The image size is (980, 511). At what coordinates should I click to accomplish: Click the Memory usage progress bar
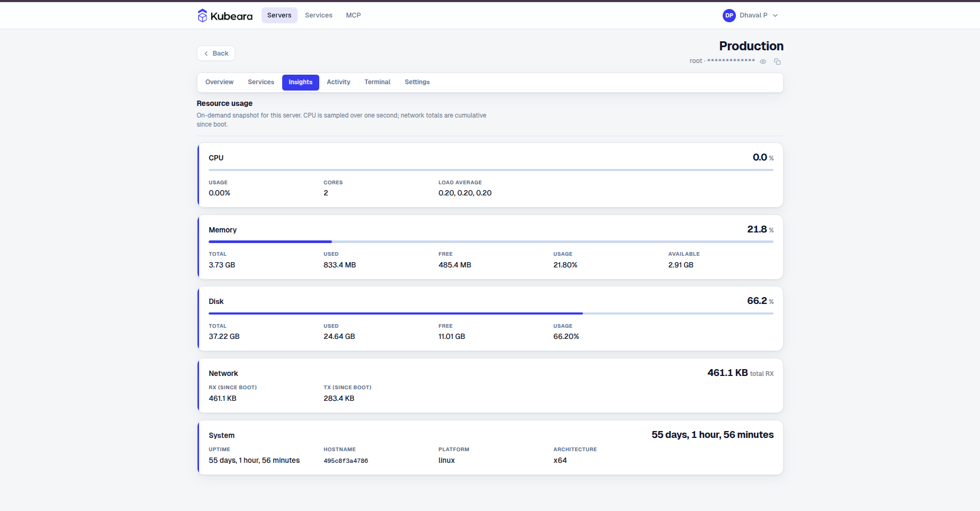click(491, 241)
